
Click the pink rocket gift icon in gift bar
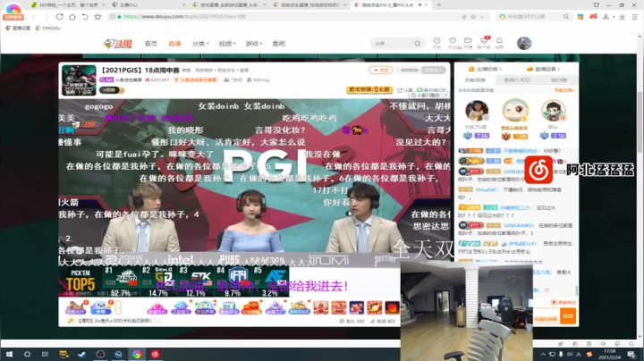(157, 307)
